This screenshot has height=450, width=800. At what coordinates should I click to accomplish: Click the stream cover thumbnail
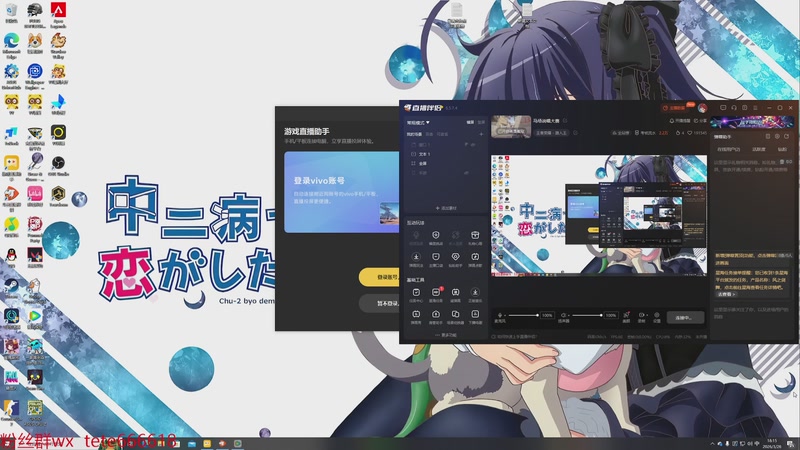pyautogui.click(x=511, y=127)
